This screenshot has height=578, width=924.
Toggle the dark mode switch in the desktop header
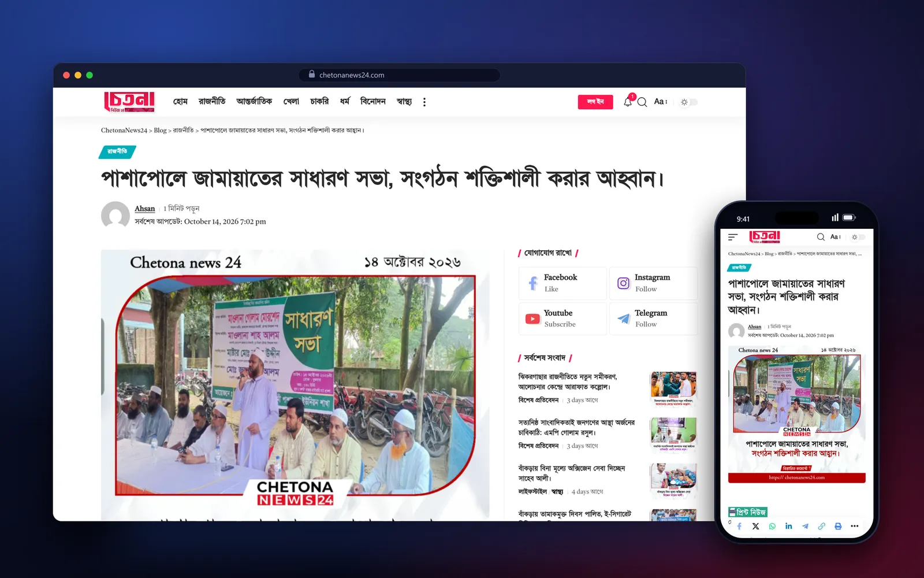pos(688,102)
